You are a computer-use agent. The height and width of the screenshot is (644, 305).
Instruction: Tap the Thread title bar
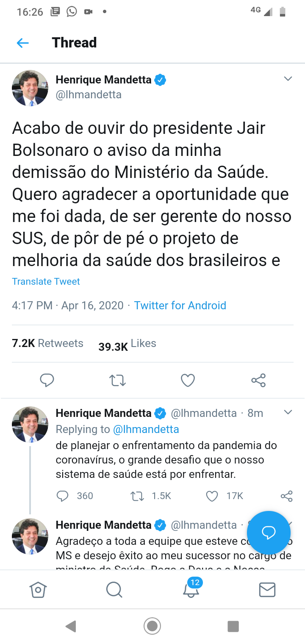tap(74, 42)
